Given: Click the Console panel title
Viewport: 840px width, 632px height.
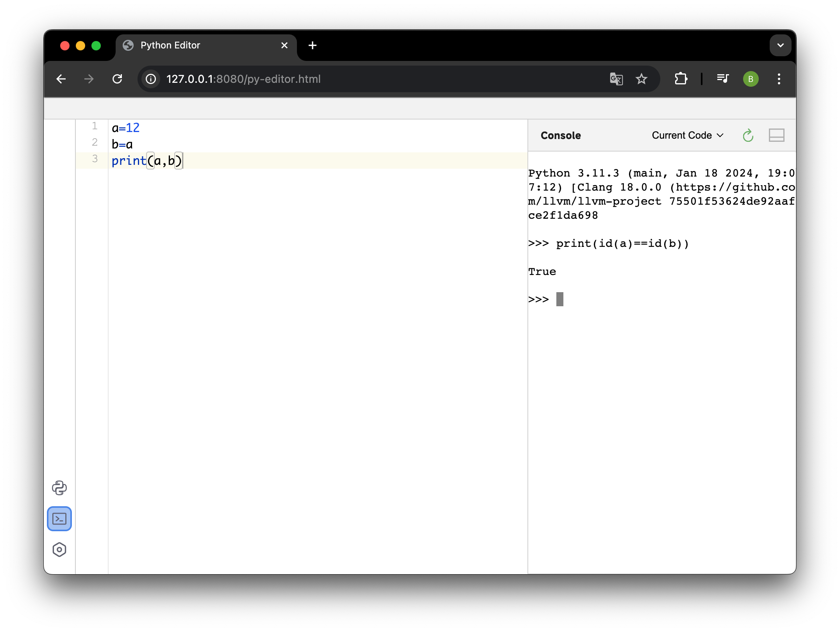Looking at the screenshot, I should point(561,136).
